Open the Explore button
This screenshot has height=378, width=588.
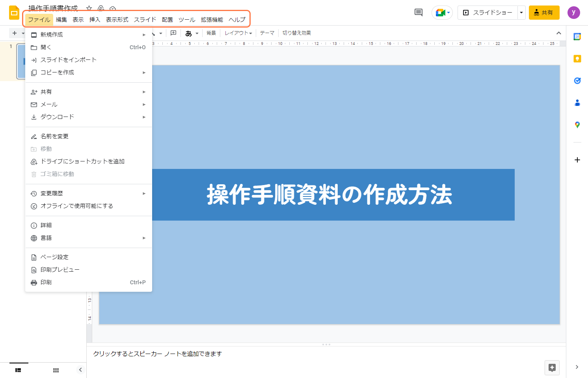[x=552, y=368]
